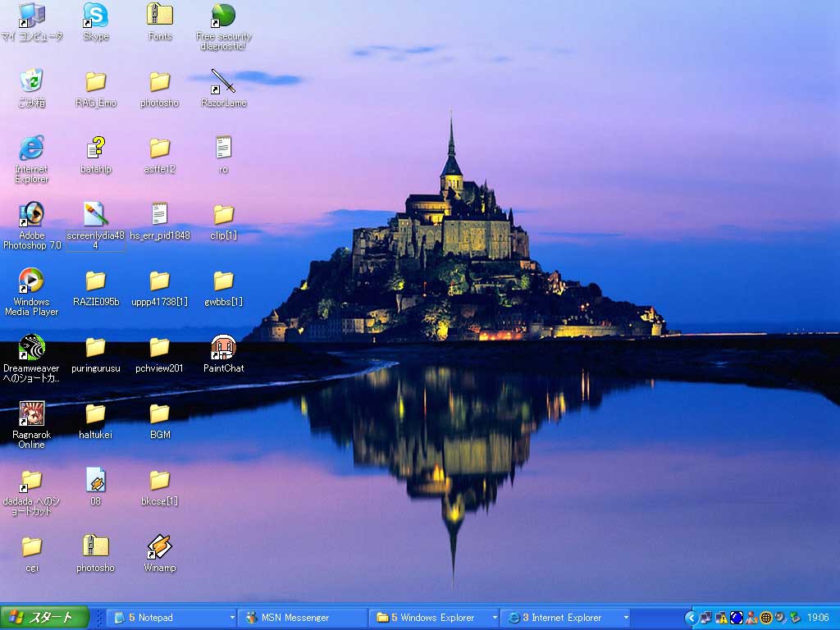
Task: Click the safely remove hardware tray icon
Action: (795, 618)
